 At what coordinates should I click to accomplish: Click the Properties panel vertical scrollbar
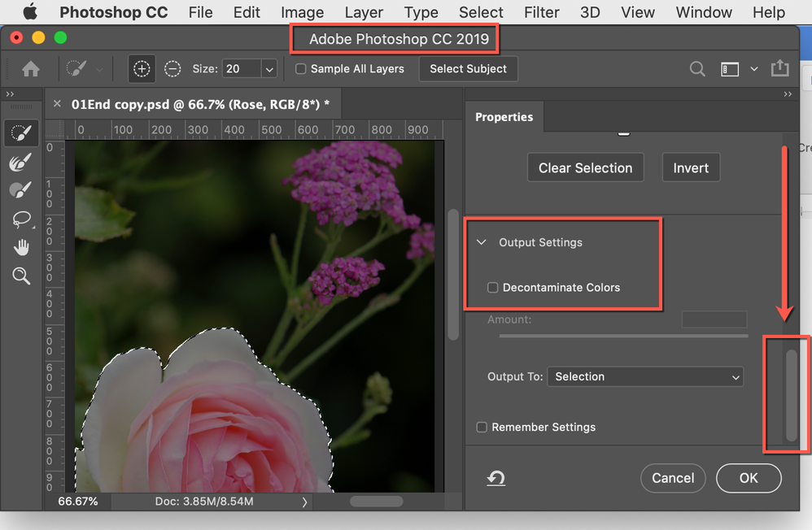[791, 395]
